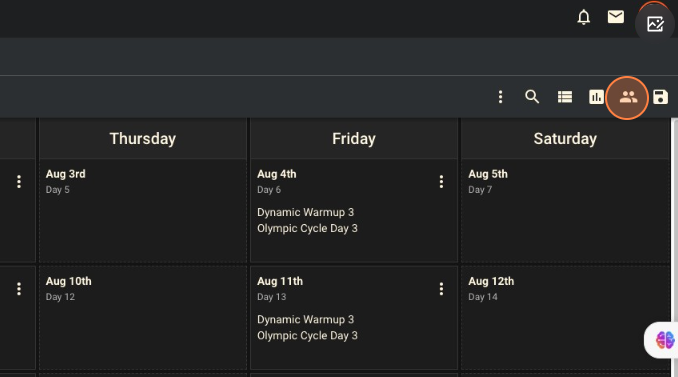The width and height of the screenshot is (678, 377).
Task: Click the profile image edit icon
Action: pyautogui.click(x=655, y=24)
